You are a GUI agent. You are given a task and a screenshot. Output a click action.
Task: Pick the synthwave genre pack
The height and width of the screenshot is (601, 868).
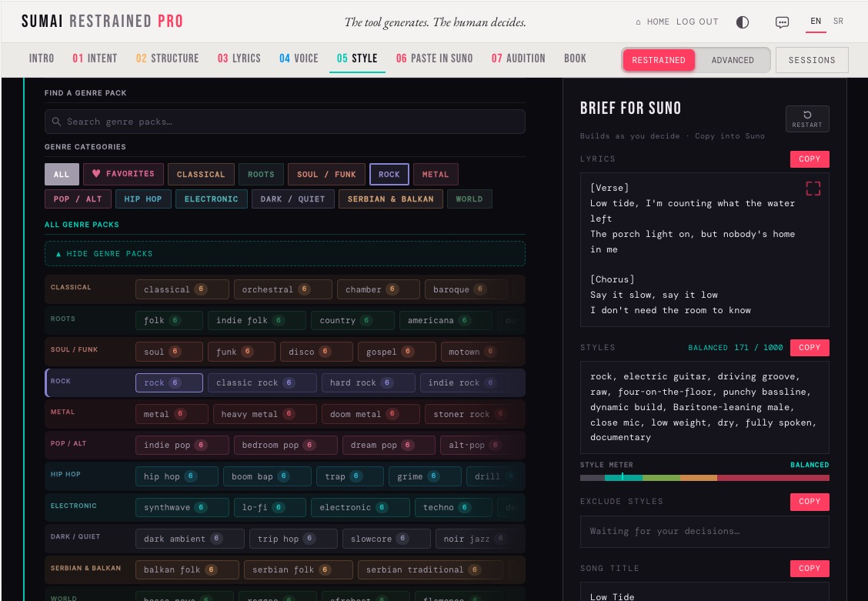182,507
